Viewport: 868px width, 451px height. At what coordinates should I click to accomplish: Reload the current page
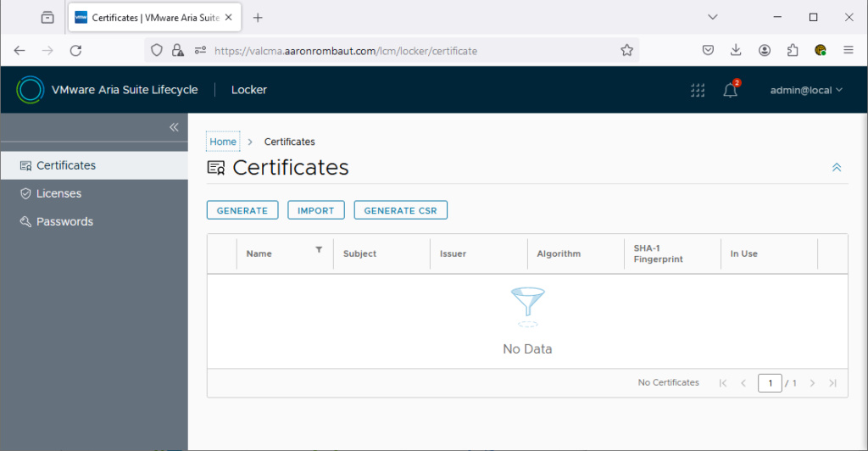pos(75,51)
